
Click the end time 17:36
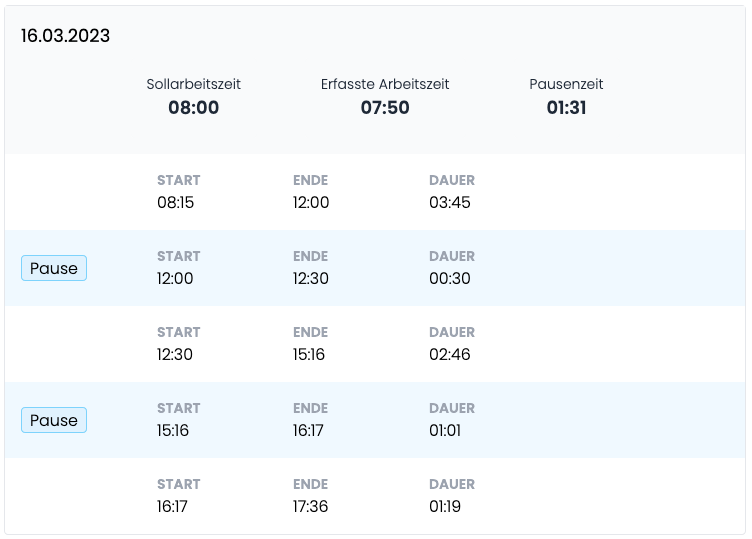point(310,506)
